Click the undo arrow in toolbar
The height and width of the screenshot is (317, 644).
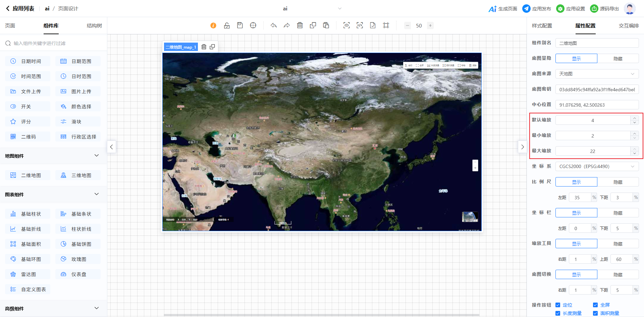click(274, 25)
